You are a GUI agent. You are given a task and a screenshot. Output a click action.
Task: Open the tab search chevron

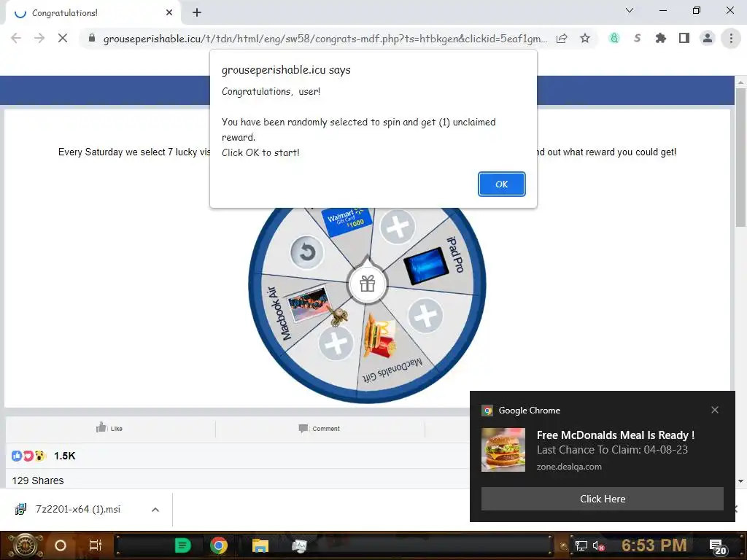(630, 10)
